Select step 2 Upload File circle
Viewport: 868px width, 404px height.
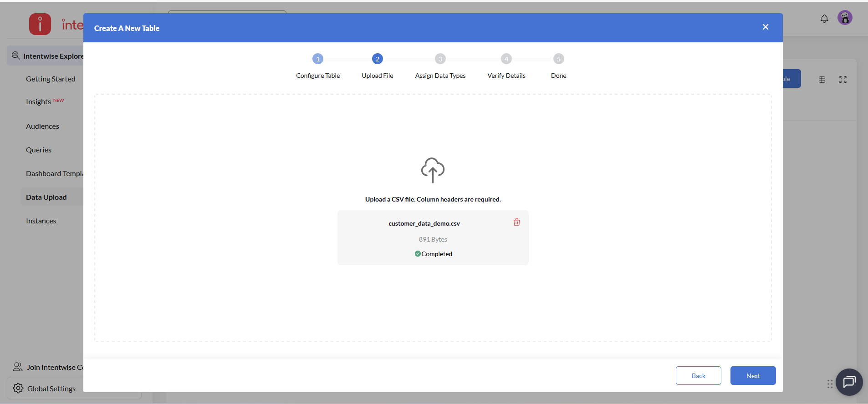[378, 59]
